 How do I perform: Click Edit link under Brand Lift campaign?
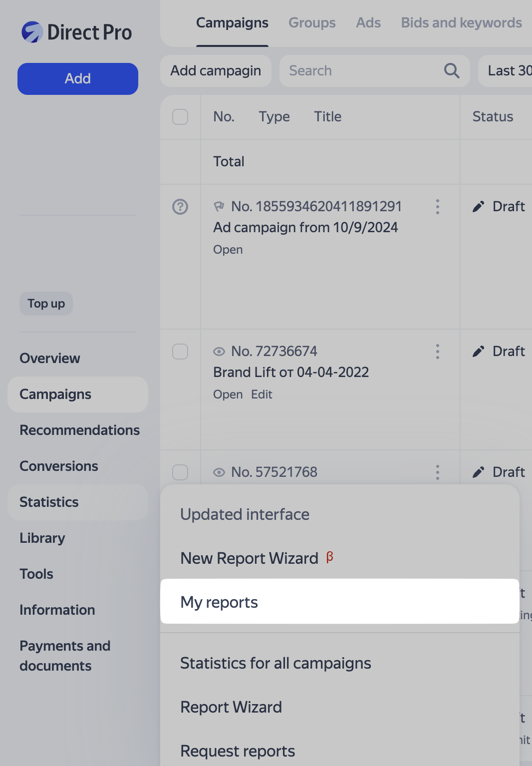(x=262, y=394)
